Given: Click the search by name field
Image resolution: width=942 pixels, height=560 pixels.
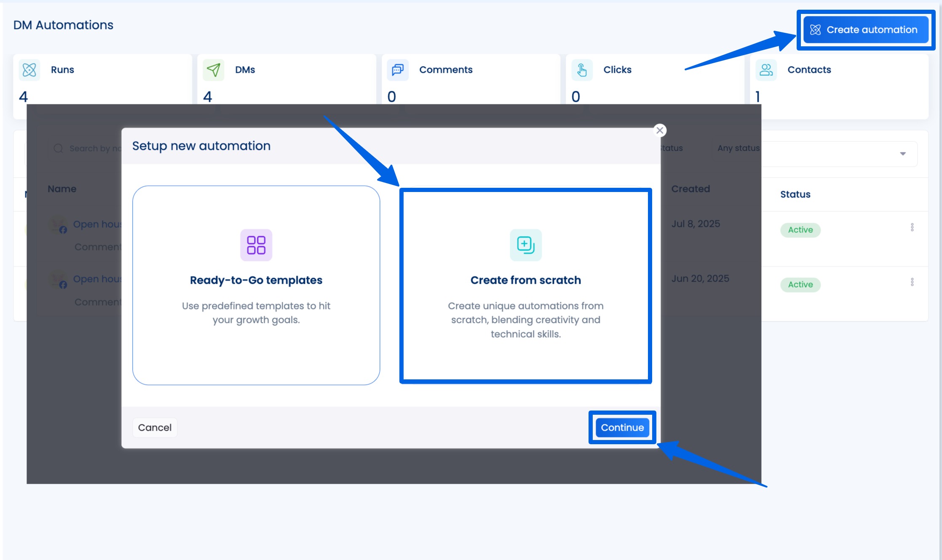Looking at the screenshot, I should click(x=88, y=148).
